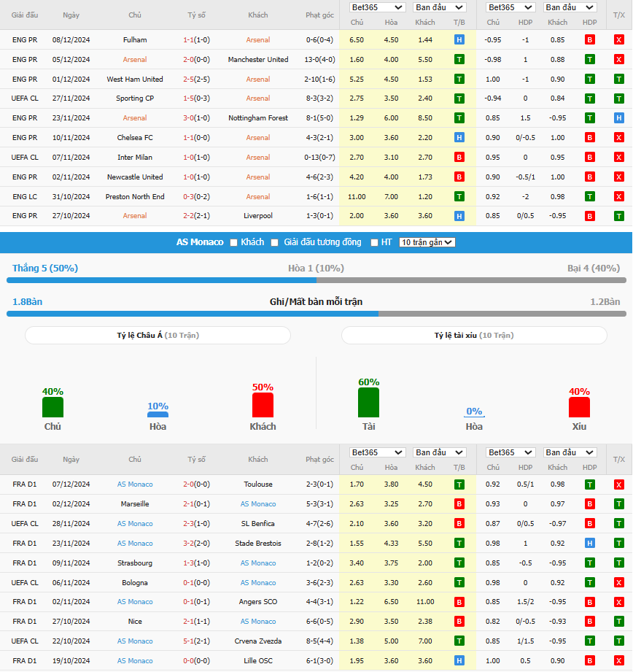Viewport: 633px width, 672px height.
Task: Open the 10 trận gần dropdown
Action: [x=427, y=242]
